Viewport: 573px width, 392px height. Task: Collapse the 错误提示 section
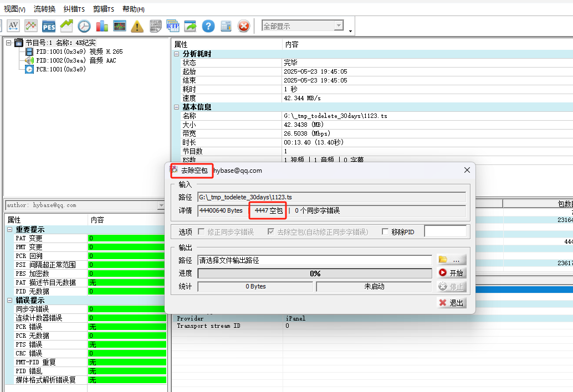(x=10, y=301)
